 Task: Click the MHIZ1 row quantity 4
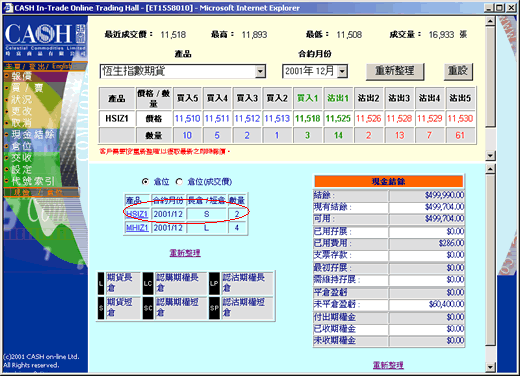click(237, 228)
